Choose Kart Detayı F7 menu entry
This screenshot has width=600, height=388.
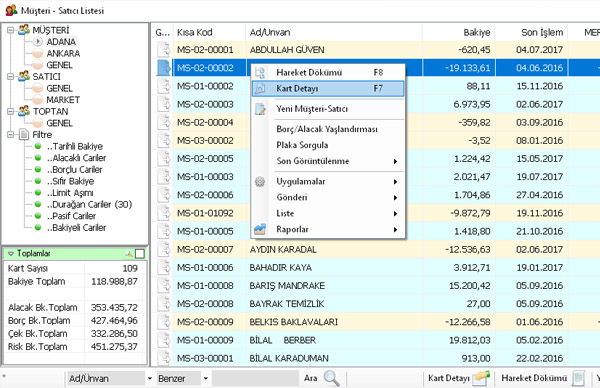pos(328,88)
